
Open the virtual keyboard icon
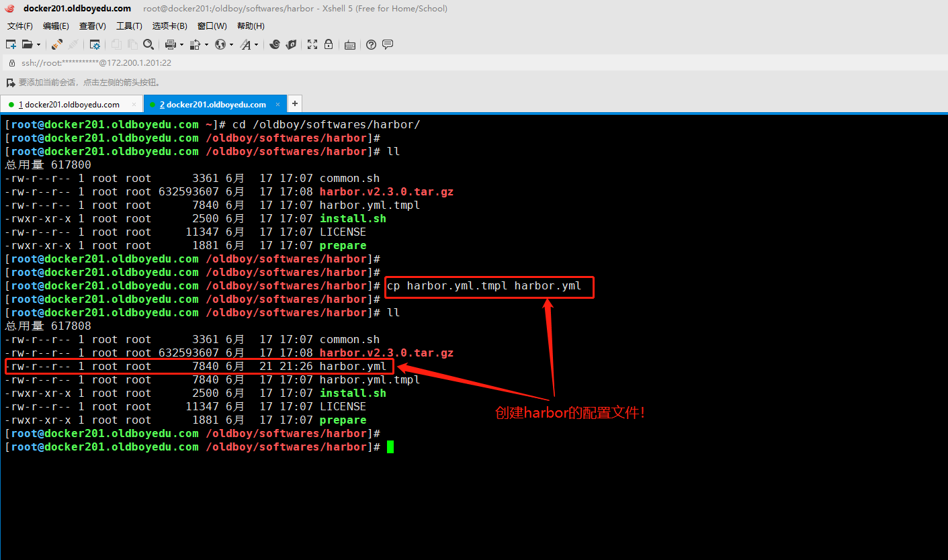(x=349, y=45)
